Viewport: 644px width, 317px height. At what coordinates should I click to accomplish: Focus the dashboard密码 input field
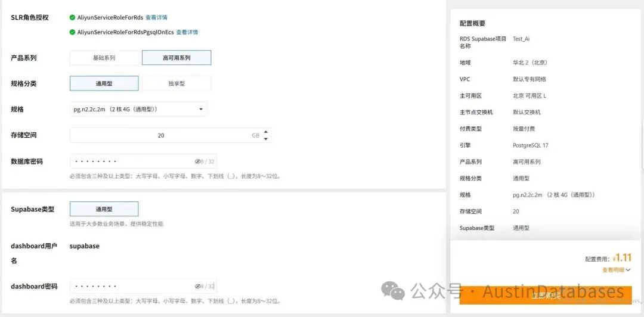143,286
